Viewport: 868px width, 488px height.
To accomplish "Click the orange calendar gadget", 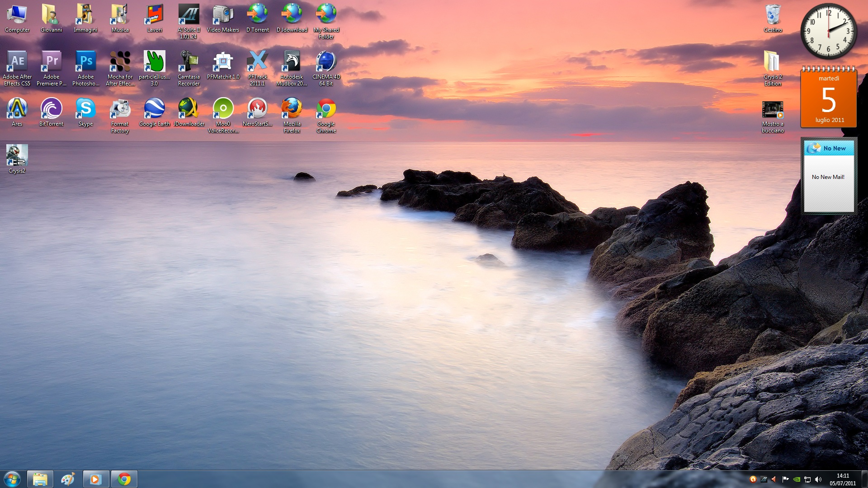I will coord(829,99).
